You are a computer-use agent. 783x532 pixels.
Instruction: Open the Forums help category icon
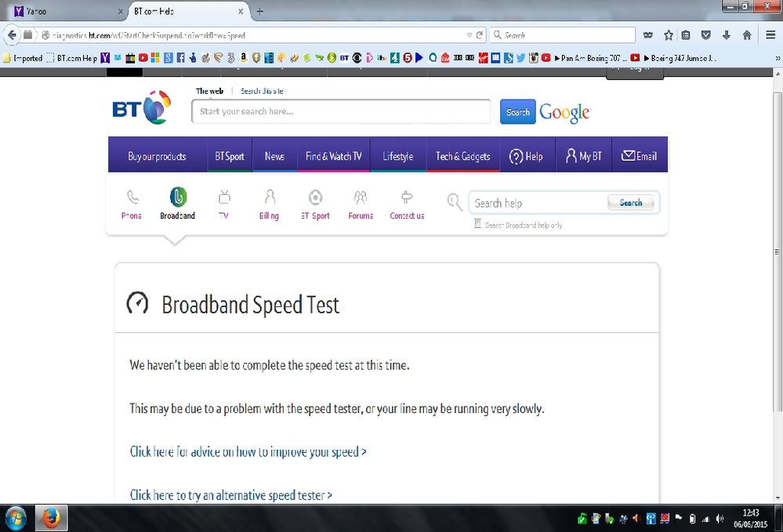point(361,197)
